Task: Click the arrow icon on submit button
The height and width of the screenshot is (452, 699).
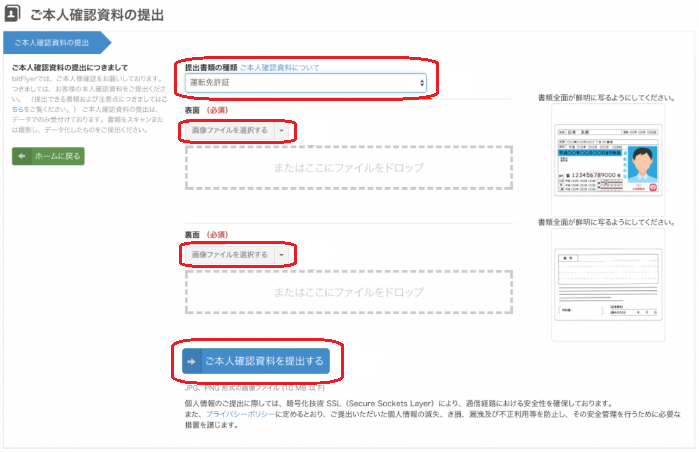Action: click(x=192, y=362)
